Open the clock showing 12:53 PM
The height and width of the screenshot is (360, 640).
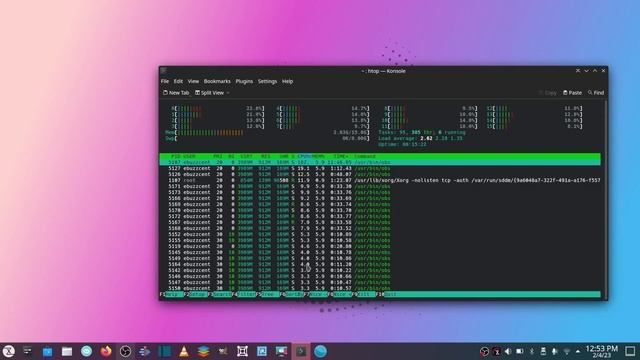[x=602, y=351]
